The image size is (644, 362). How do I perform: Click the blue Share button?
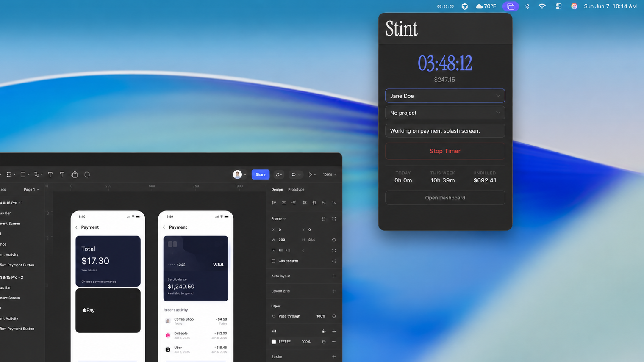261,174
